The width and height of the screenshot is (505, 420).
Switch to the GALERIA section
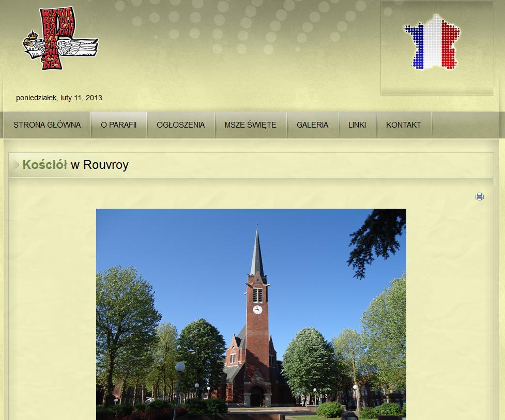tap(312, 125)
